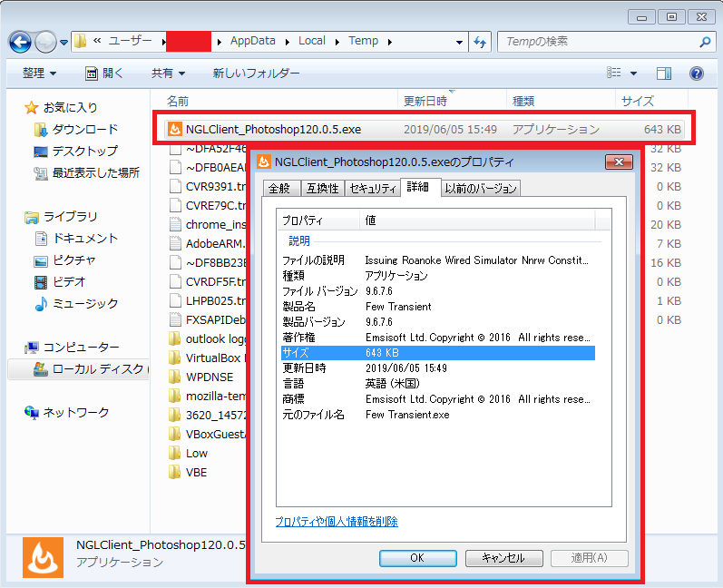Open the ビデオ library
The height and width of the screenshot is (588, 723).
pyautogui.click(x=61, y=282)
